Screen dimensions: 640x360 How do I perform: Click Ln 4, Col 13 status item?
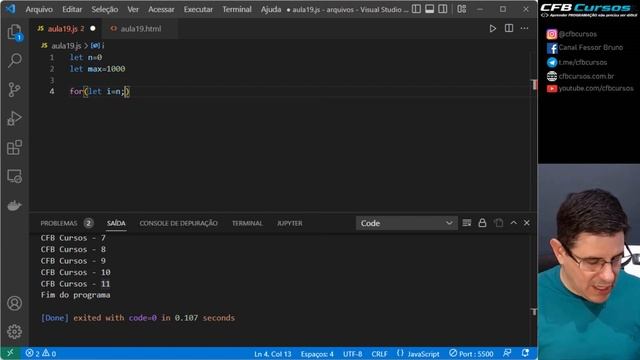[x=273, y=354]
